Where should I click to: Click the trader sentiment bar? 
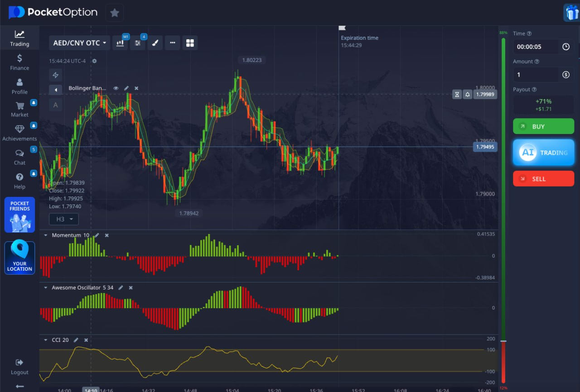(503, 210)
